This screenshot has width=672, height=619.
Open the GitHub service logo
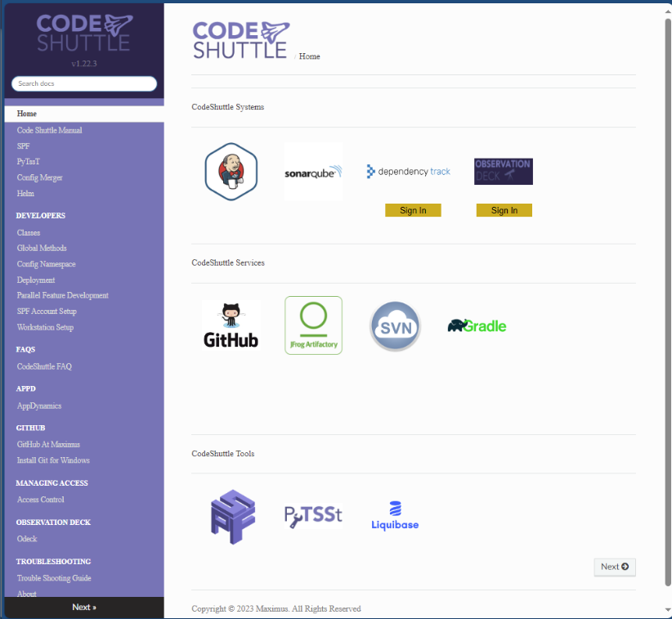[x=231, y=325]
